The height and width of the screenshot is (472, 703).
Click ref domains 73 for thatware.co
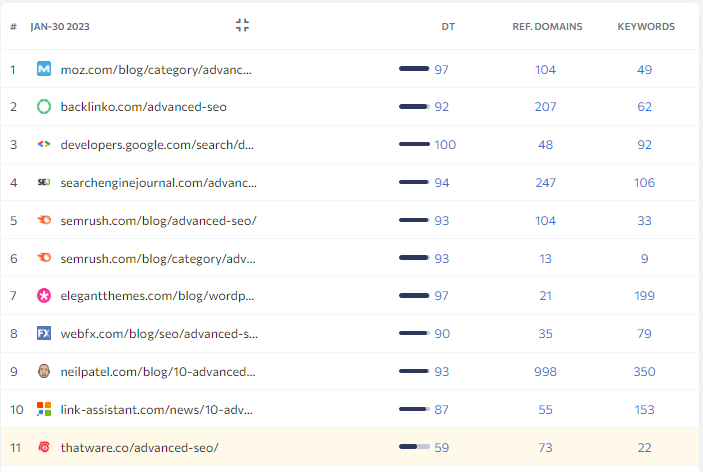click(546, 447)
